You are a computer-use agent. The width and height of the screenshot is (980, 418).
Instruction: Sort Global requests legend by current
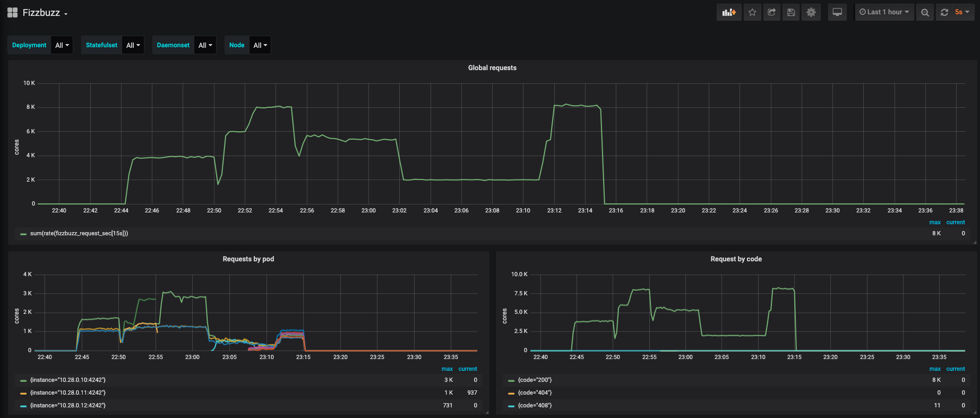956,222
